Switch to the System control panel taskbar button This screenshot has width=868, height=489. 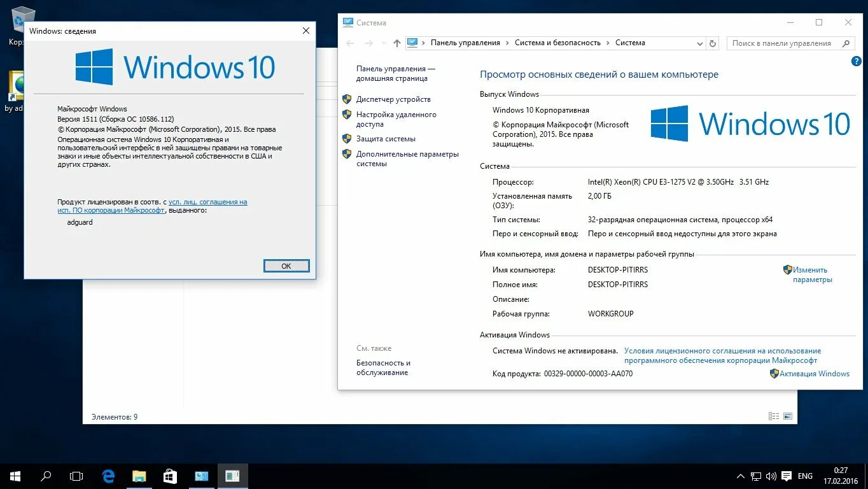201,476
